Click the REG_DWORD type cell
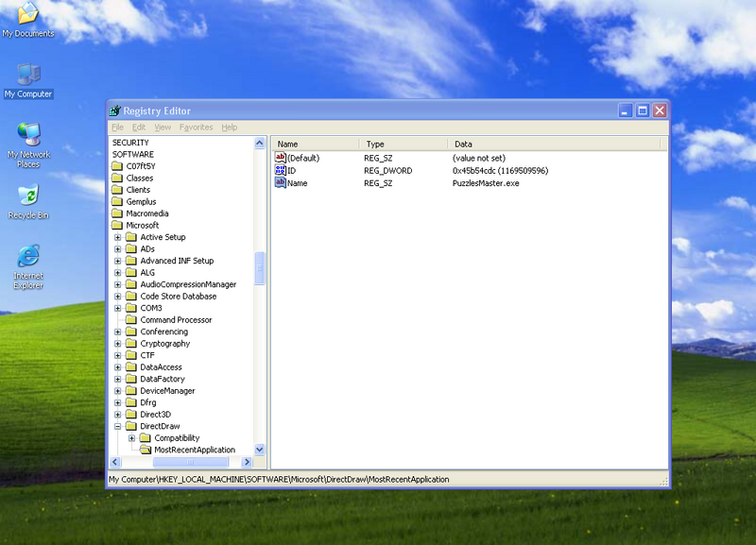Screen dimensions: 756x545 (x=387, y=171)
